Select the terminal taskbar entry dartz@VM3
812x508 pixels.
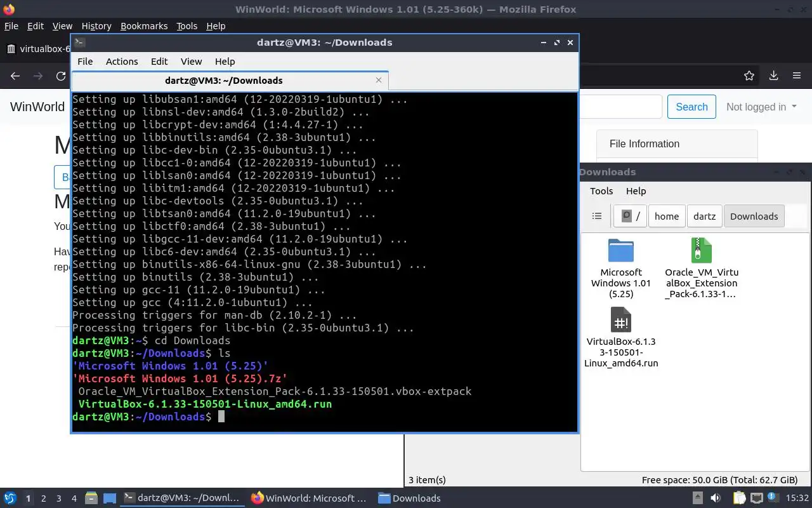(x=181, y=498)
